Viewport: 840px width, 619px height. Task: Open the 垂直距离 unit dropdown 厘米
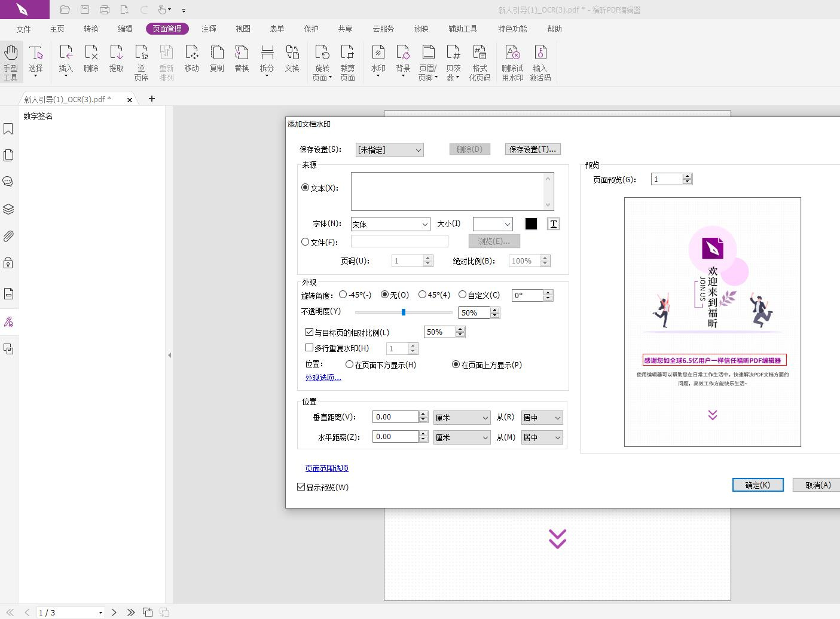click(462, 418)
